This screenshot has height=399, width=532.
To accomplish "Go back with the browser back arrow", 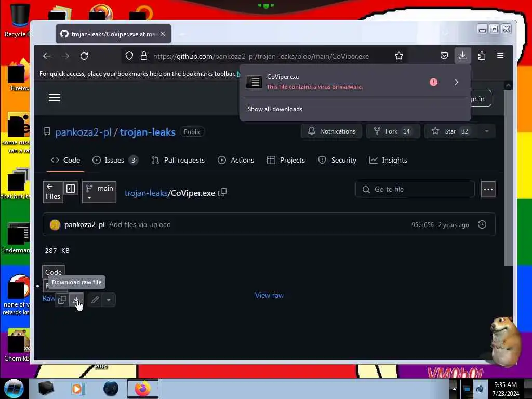I will [x=47, y=56].
